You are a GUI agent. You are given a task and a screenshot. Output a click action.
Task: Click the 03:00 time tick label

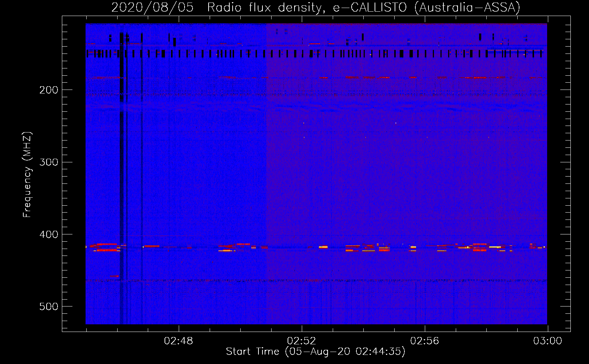point(548,341)
